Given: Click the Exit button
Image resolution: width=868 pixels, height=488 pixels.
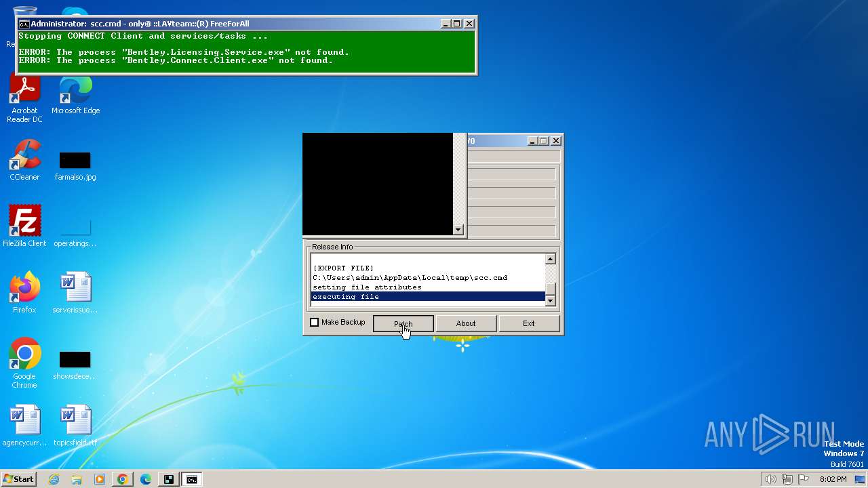Looking at the screenshot, I should pos(529,324).
